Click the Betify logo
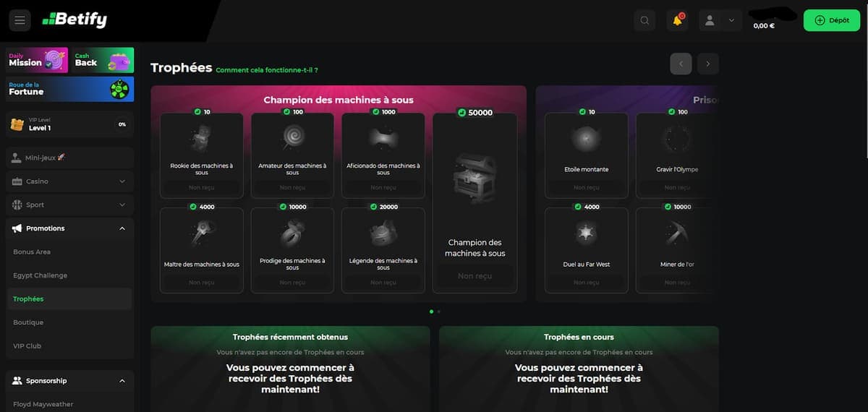Image resolution: width=868 pixels, height=412 pixels. click(x=75, y=20)
